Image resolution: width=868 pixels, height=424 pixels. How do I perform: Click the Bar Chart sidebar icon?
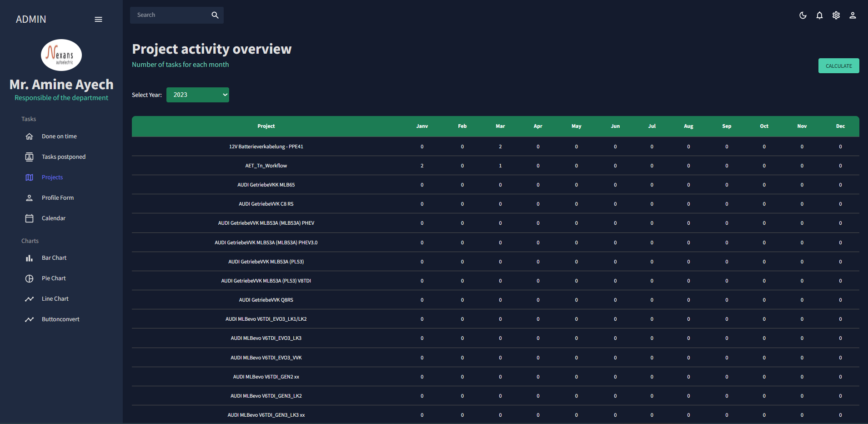[30, 258]
